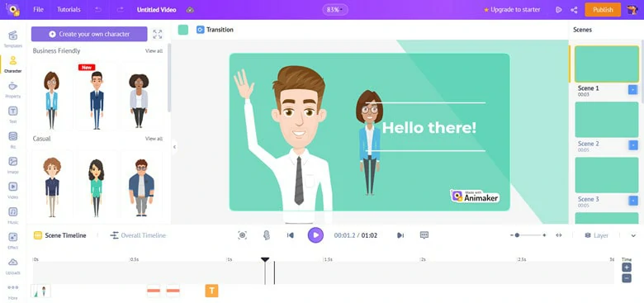This screenshot has width=644, height=303.
Task: Switch to Scene Timeline tab
Action: coord(60,235)
